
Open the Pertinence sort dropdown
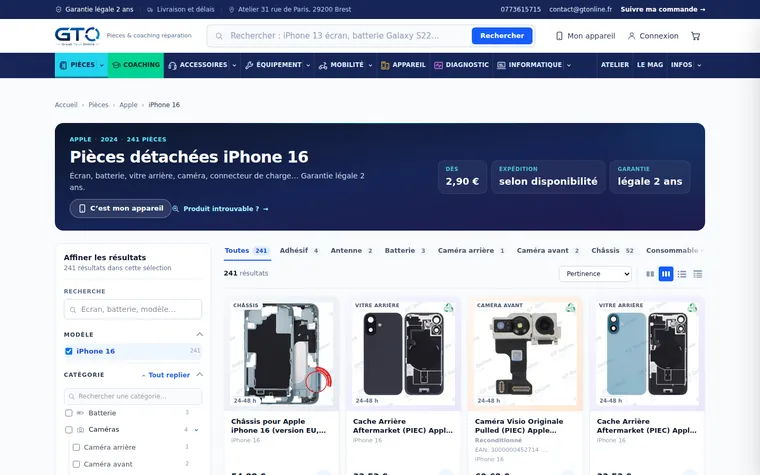(x=595, y=274)
